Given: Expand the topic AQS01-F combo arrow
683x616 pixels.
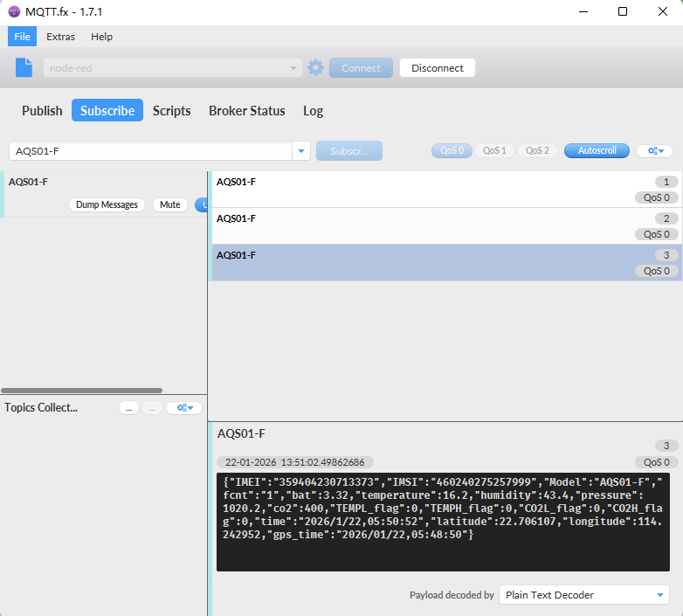Looking at the screenshot, I should (x=301, y=151).
